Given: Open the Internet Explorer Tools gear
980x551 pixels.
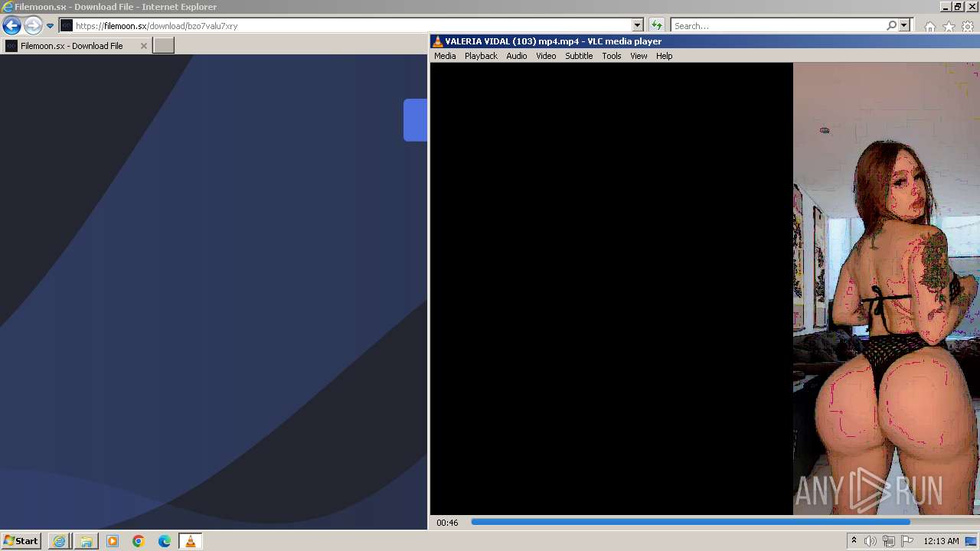Looking at the screenshot, I should coord(968,27).
